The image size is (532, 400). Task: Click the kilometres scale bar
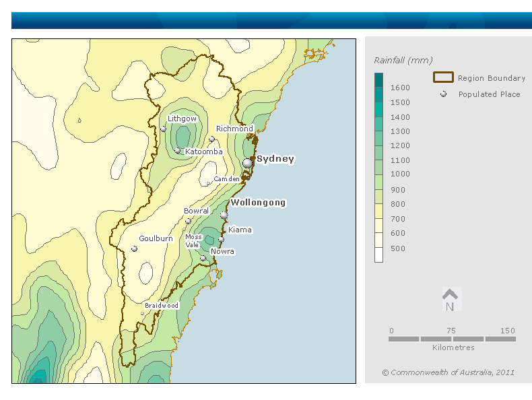(x=452, y=339)
